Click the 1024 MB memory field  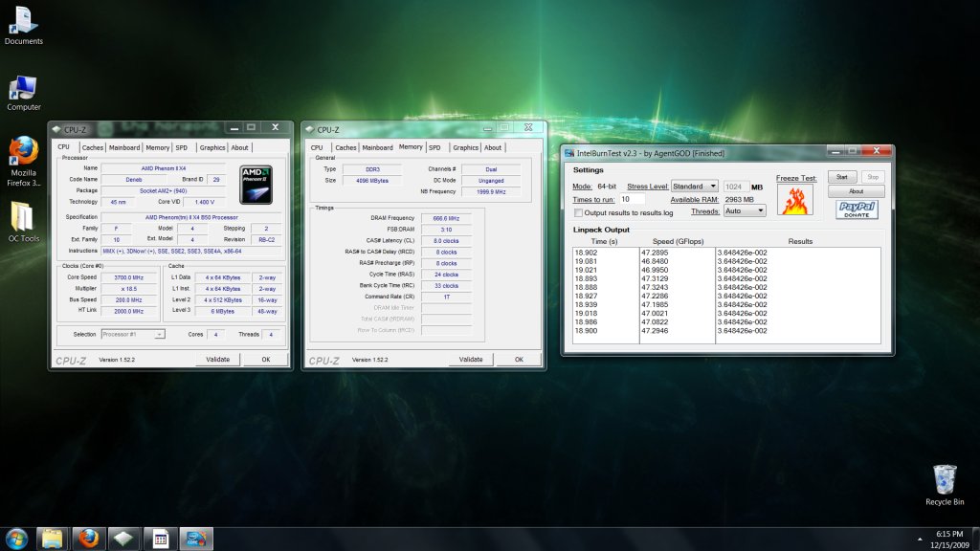(x=736, y=187)
